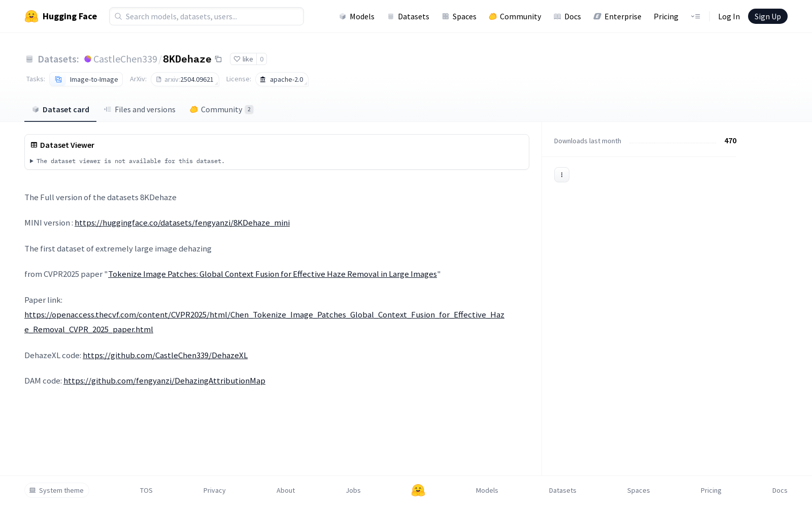
Task: Open the openaccess.thecvf.com paper link
Action: click(x=264, y=322)
